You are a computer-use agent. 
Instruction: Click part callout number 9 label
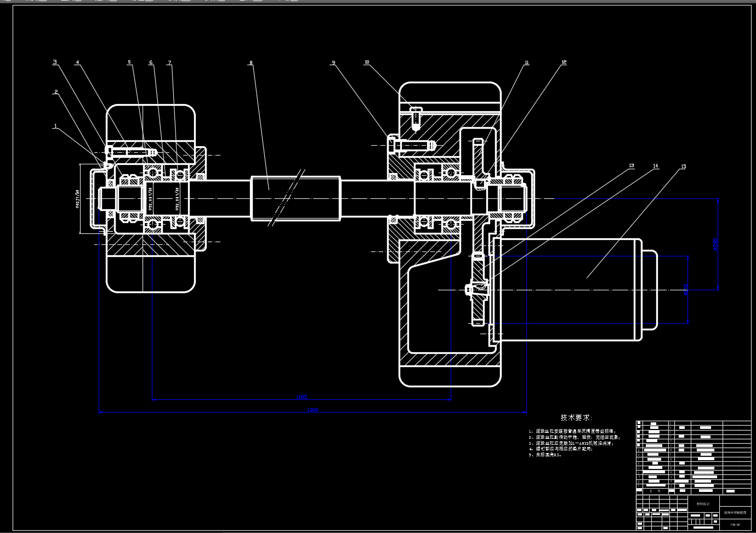coord(333,63)
